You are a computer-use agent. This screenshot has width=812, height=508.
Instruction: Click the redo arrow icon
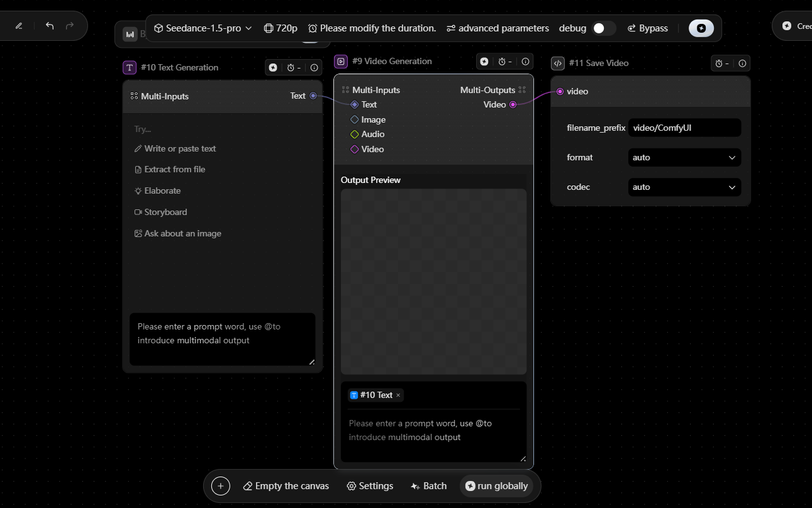point(70,26)
